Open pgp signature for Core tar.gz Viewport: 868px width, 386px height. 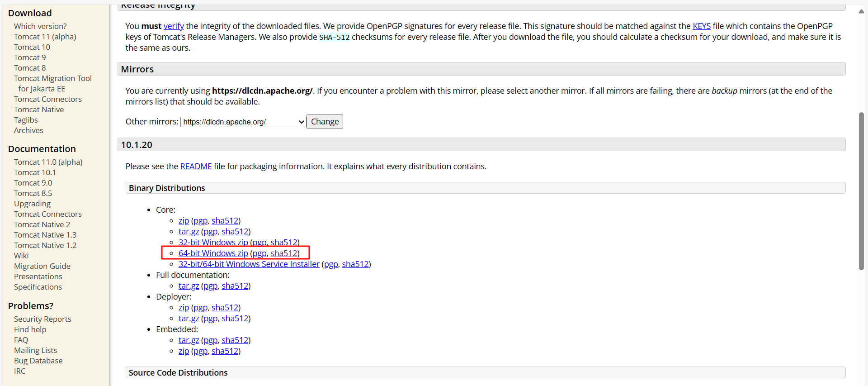(x=210, y=232)
